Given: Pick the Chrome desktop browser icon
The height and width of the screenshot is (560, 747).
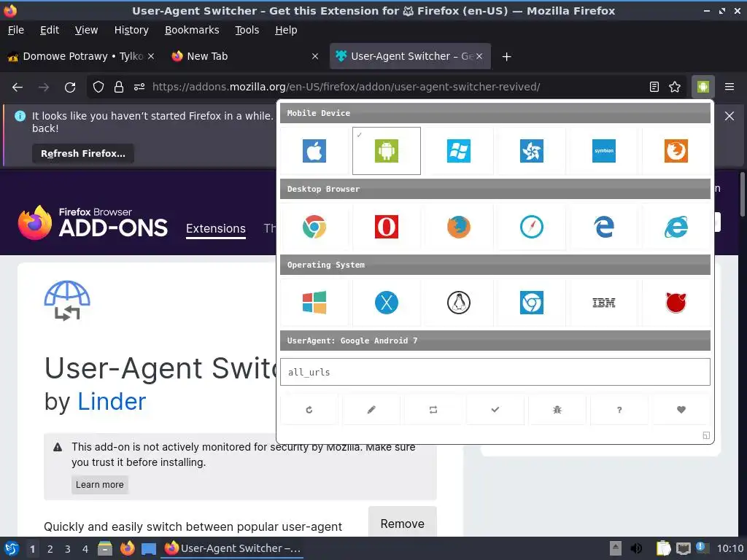Looking at the screenshot, I should pyautogui.click(x=314, y=227).
